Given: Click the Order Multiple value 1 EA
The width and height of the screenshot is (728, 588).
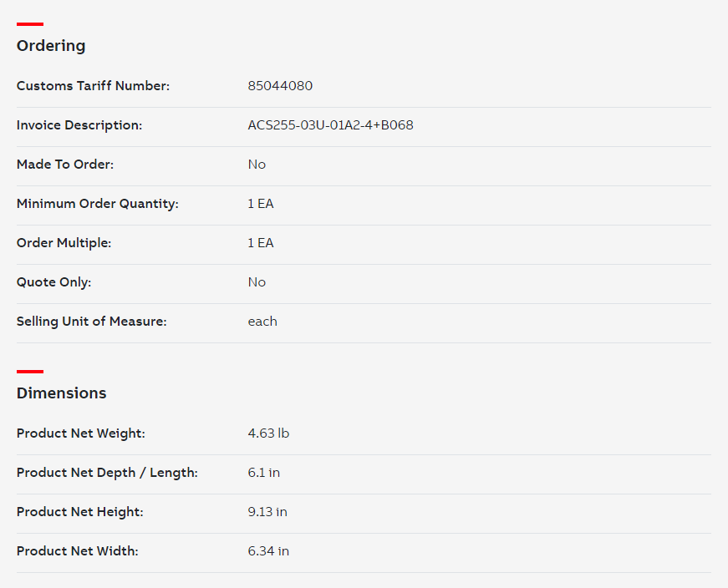Looking at the screenshot, I should pyautogui.click(x=261, y=243).
